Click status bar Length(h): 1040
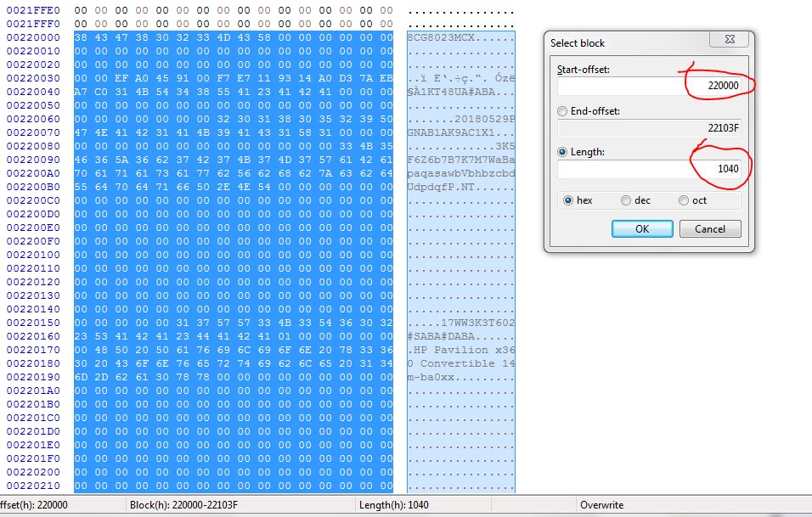The height and width of the screenshot is (517, 812). tap(393, 505)
